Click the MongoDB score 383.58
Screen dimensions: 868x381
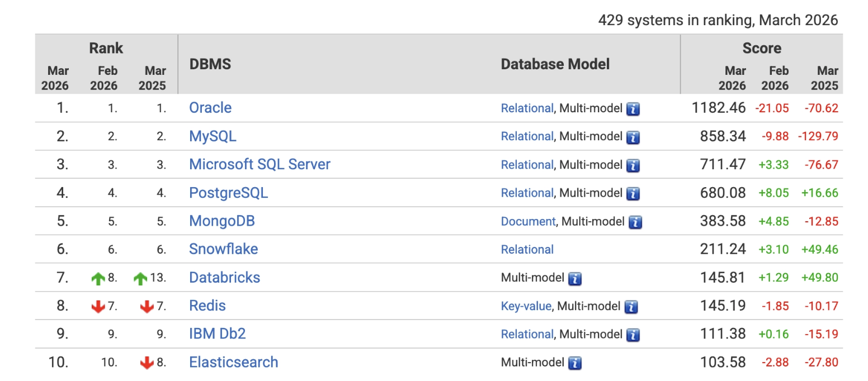coord(723,221)
